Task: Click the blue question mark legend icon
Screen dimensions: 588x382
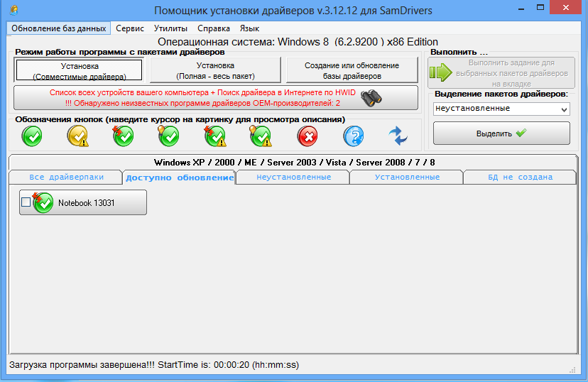Action: pyautogui.click(x=354, y=136)
